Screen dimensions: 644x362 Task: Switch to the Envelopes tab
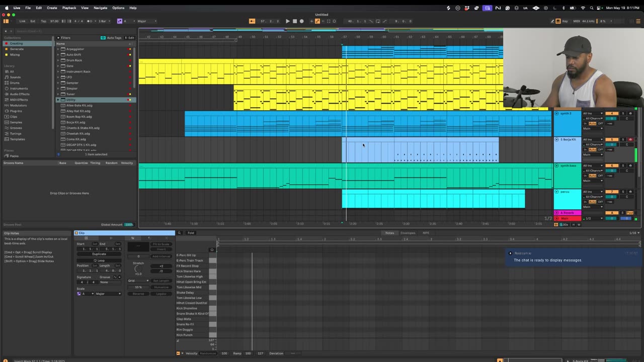coord(408,233)
